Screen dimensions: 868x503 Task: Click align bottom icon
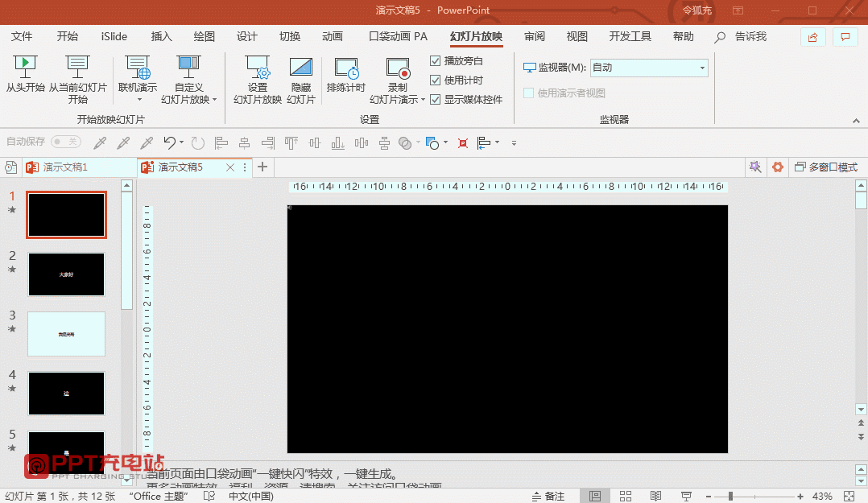click(x=337, y=142)
